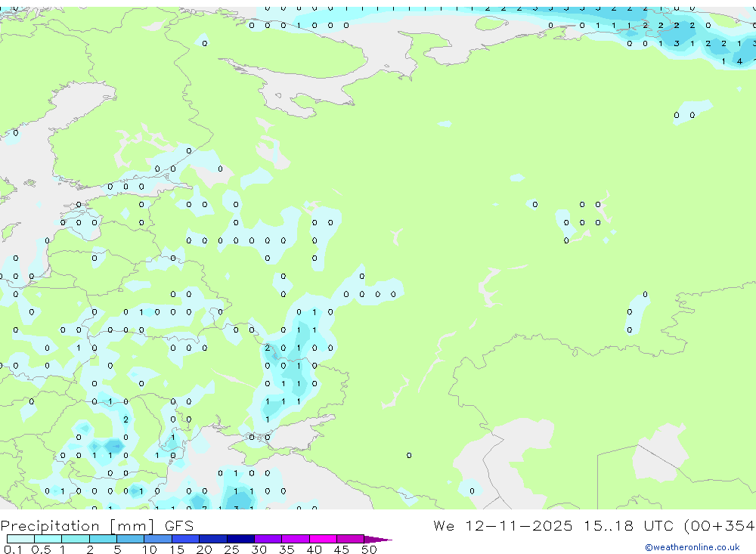756x554 pixels.
Task: Click the '10' legend scale label
Action: [x=150, y=549]
